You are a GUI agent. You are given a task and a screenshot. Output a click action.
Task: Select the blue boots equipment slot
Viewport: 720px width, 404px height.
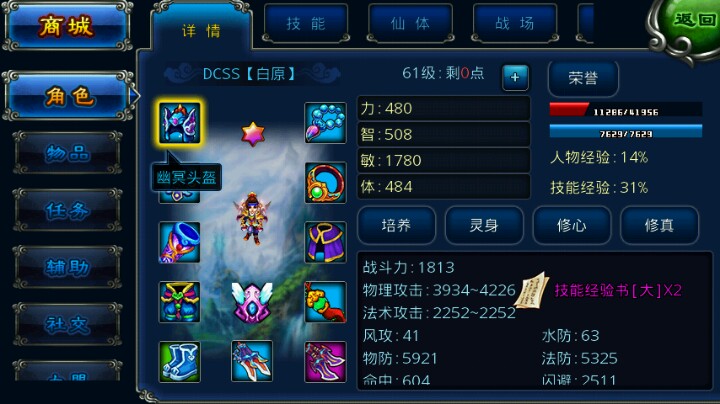click(x=180, y=361)
